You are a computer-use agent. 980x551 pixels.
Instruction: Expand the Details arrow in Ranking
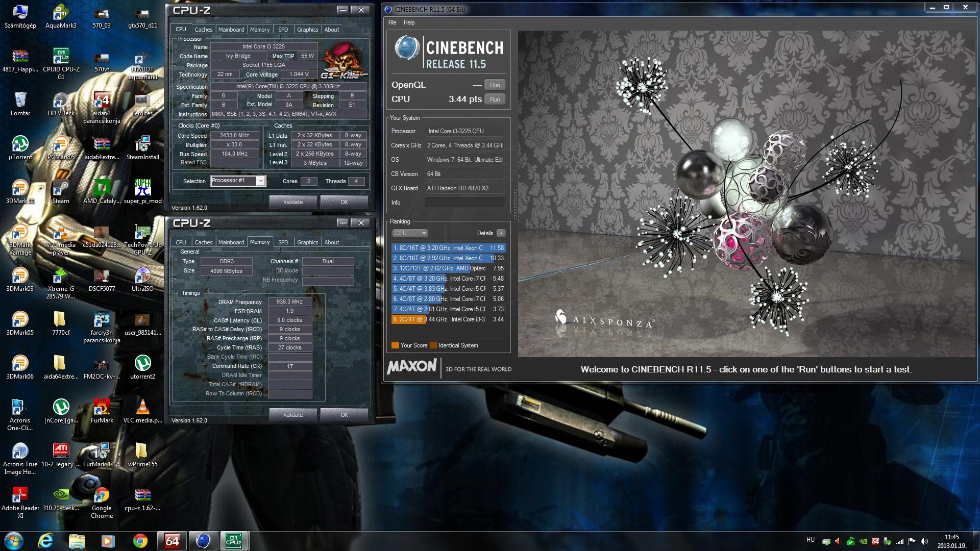point(501,233)
